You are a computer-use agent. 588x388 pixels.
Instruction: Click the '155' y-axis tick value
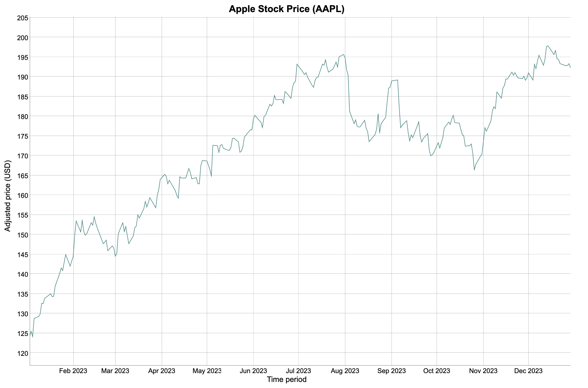(x=22, y=215)
